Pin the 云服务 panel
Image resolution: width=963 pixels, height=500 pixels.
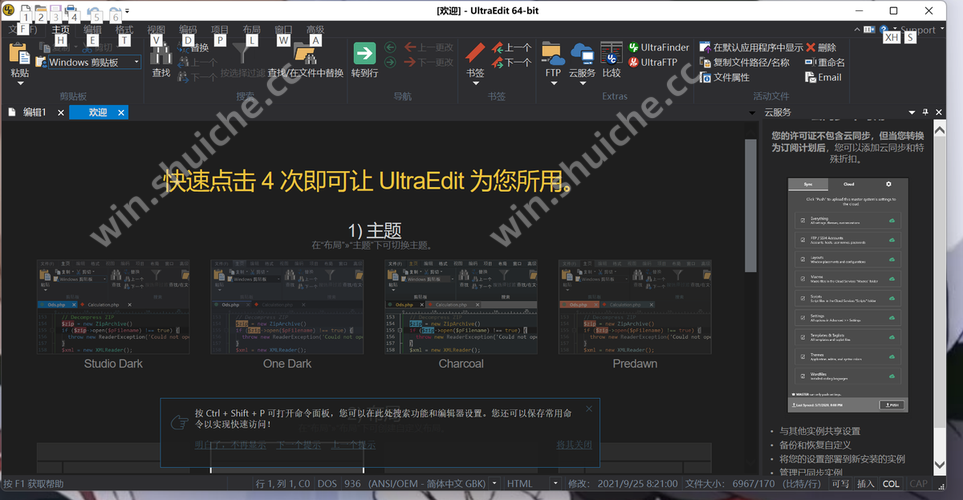click(926, 112)
